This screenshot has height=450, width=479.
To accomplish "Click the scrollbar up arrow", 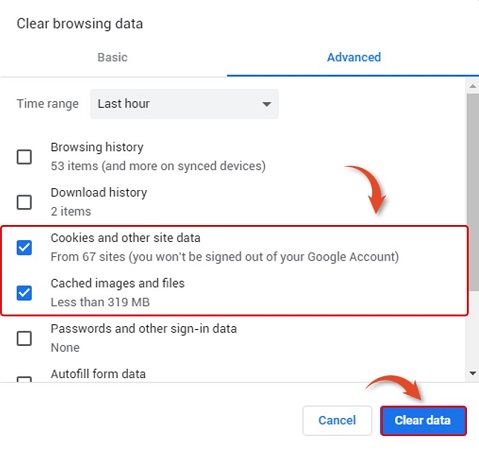I will [x=473, y=86].
